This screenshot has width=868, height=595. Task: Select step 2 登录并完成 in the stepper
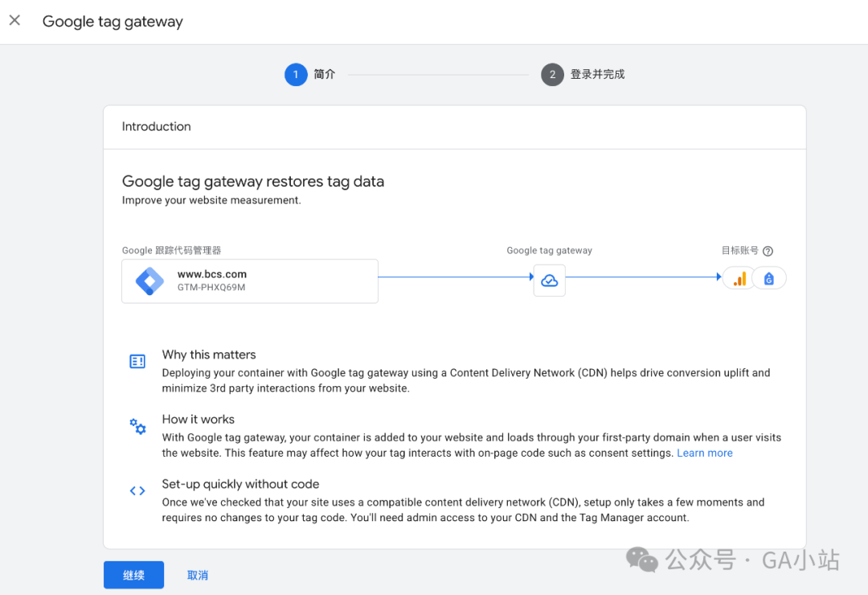coord(583,74)
